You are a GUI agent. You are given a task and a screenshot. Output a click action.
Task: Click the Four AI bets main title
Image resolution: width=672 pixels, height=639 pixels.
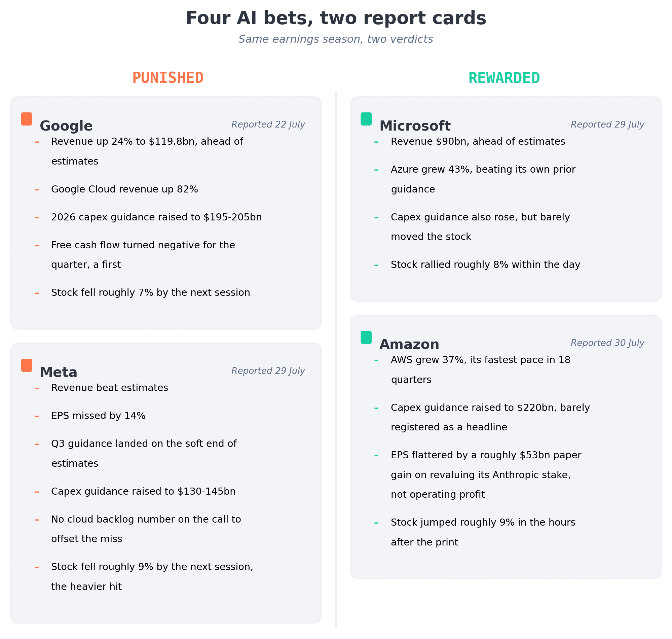(x=336, y=18)
